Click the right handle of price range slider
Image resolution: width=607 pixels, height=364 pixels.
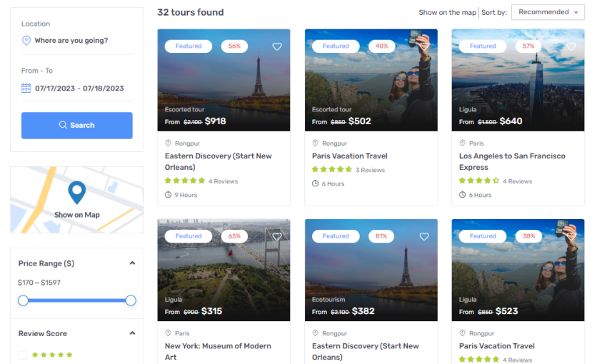pyautogui.click(x=131, y=300)
